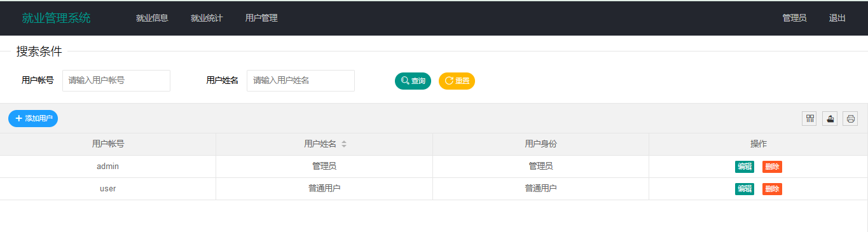The width and height of the screenshot is (868, 232).
Task: Select the user account cell
Action: click(x=108, y=189)
